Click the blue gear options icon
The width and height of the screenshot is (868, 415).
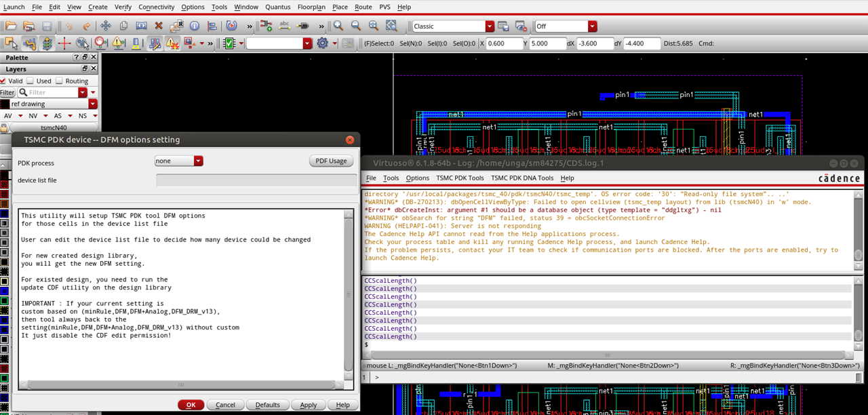(x=322, y=43)
